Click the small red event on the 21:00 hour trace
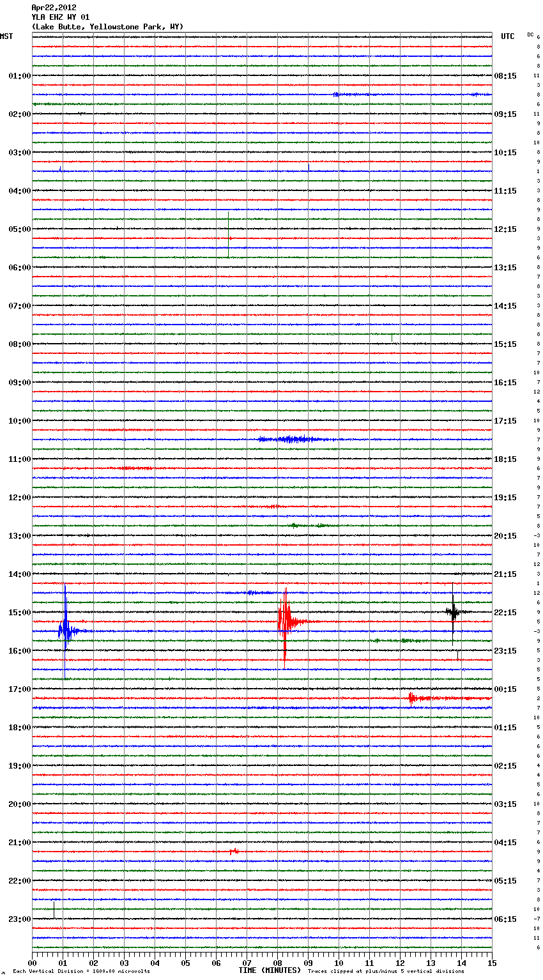 click(x=234, y=851)
